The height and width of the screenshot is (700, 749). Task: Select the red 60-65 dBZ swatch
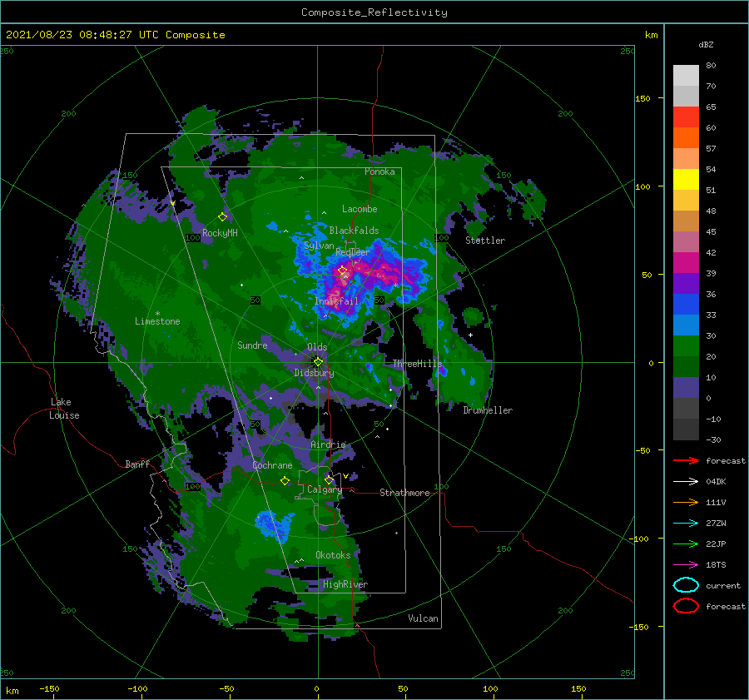[x=686, y=117]
